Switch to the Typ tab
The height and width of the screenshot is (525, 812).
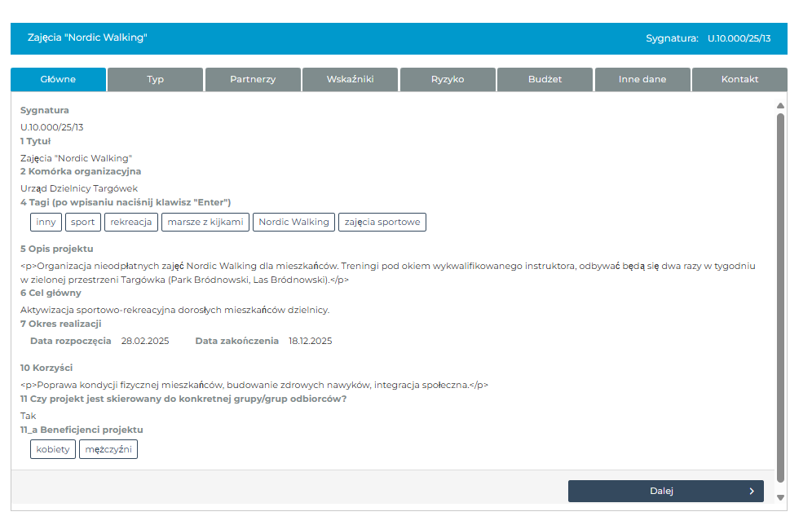(155, 80)
